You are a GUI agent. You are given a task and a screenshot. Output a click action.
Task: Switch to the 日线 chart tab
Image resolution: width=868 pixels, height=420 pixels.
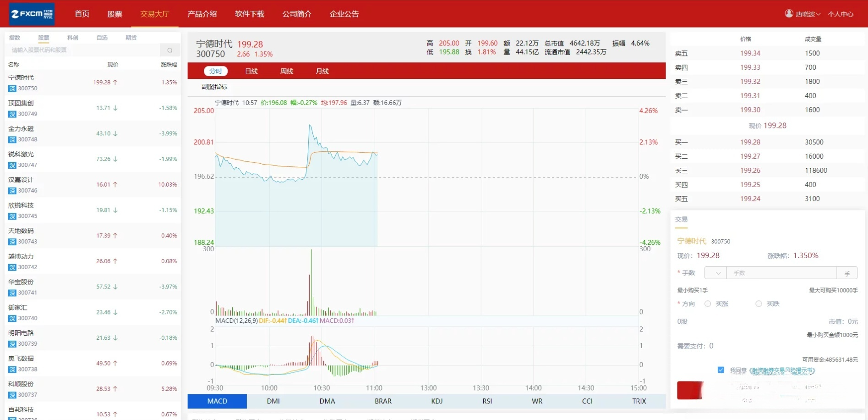coord(251,71)
